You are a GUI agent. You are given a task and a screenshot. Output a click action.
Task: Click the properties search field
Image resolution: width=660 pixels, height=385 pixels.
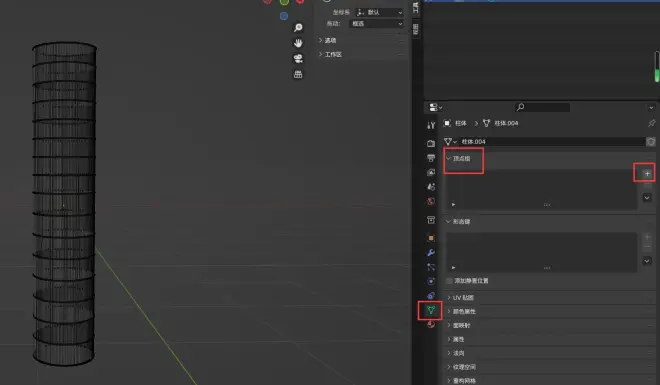543,107
